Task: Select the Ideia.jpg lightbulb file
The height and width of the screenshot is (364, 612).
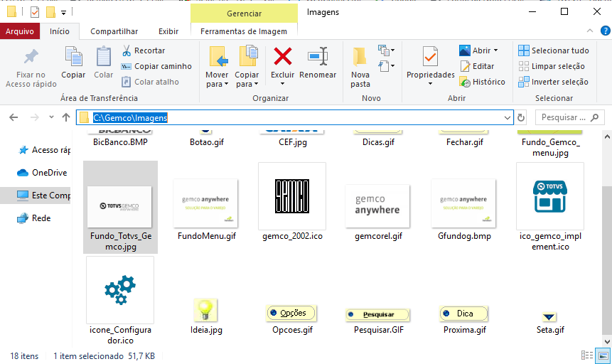Action: click(x=205, y=316)
